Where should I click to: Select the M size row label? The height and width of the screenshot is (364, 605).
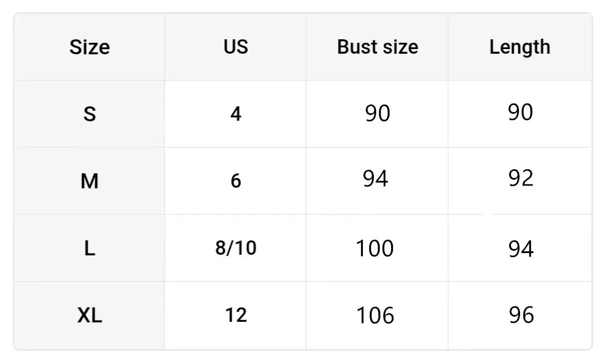click(x=90, y=181)
